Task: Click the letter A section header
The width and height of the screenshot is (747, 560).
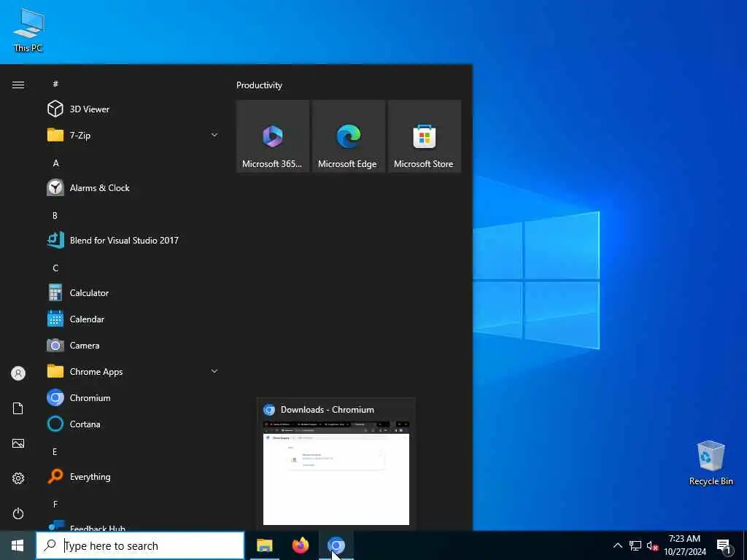Action: coord(55,163)
